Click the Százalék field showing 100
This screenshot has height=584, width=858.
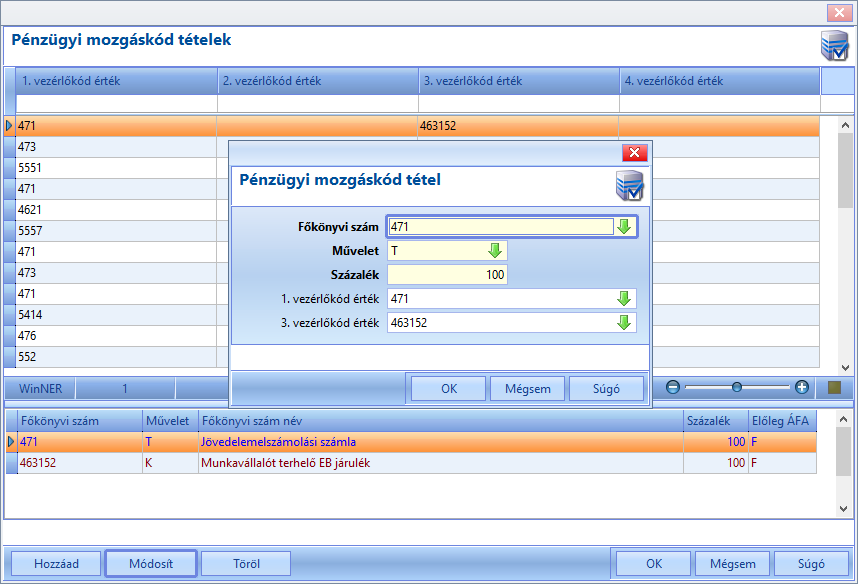pyautogui.click(x=447, y=275)
